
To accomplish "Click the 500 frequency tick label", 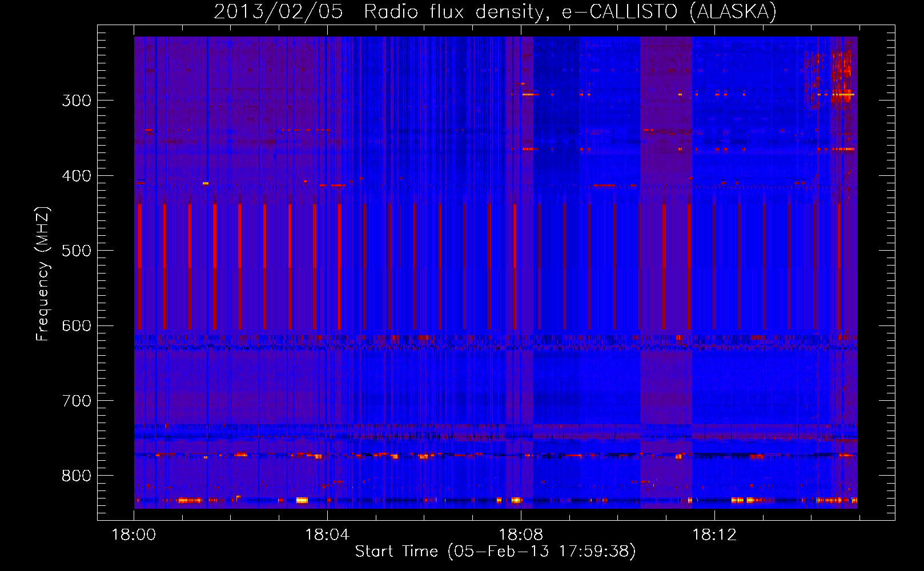I will click(x=77, y=251).
